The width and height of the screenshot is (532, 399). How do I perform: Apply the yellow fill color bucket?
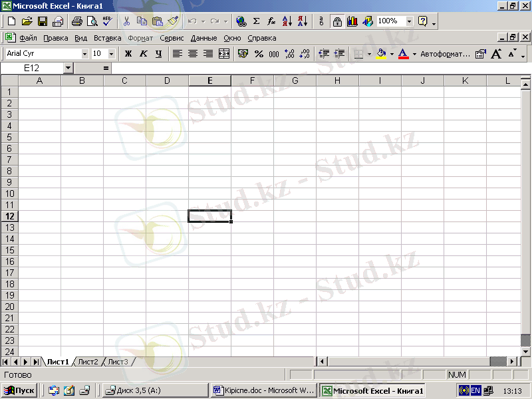coord(381,54)
